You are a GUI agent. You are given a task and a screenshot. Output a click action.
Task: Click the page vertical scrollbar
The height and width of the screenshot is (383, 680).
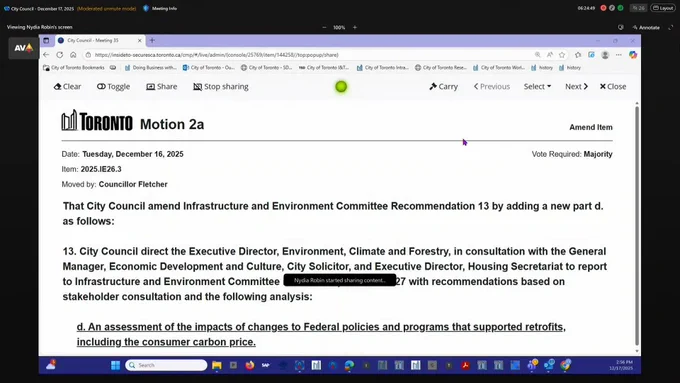pyautogui.click(x=637, y=226)
